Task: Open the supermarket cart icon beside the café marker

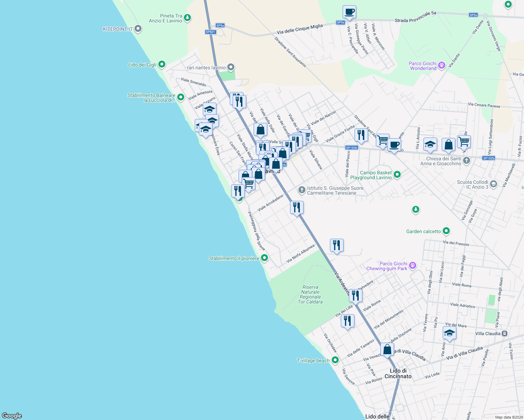Action: pos(382,139)
